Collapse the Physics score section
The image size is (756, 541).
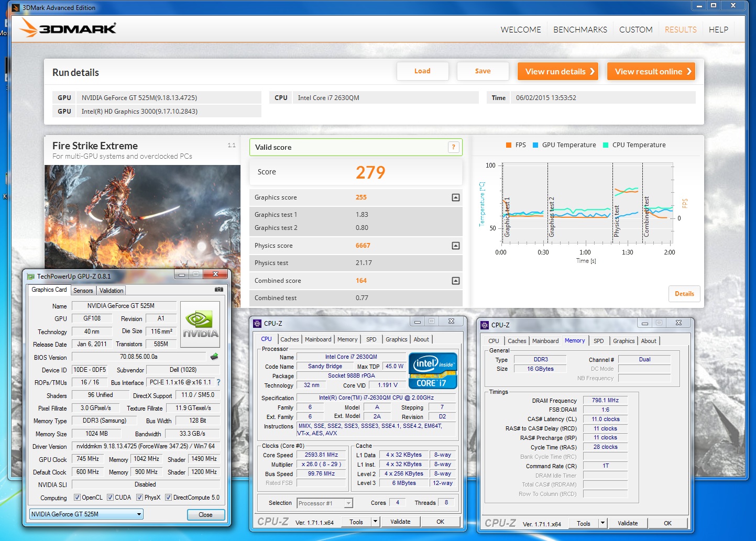coord(456,246)
